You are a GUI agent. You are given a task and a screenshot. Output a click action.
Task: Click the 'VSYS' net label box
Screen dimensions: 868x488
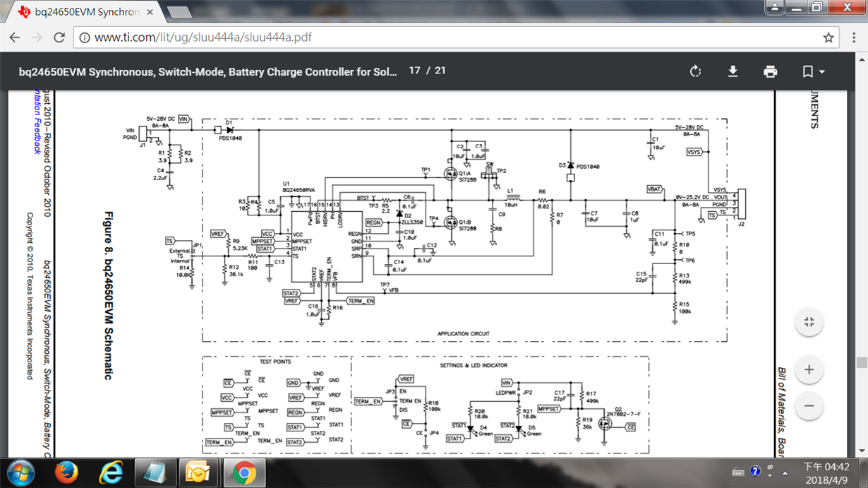pos(694,152)
